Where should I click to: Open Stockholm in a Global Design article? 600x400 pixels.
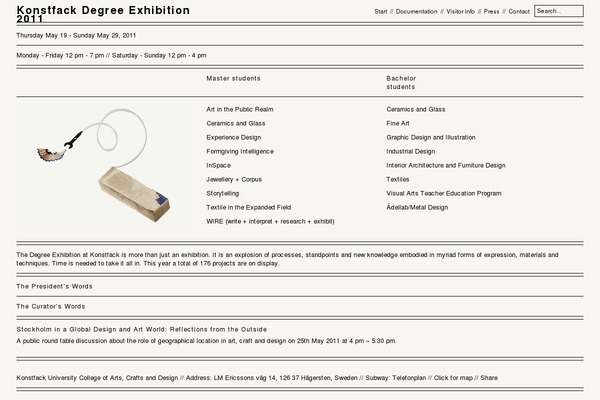pos(142,330)
